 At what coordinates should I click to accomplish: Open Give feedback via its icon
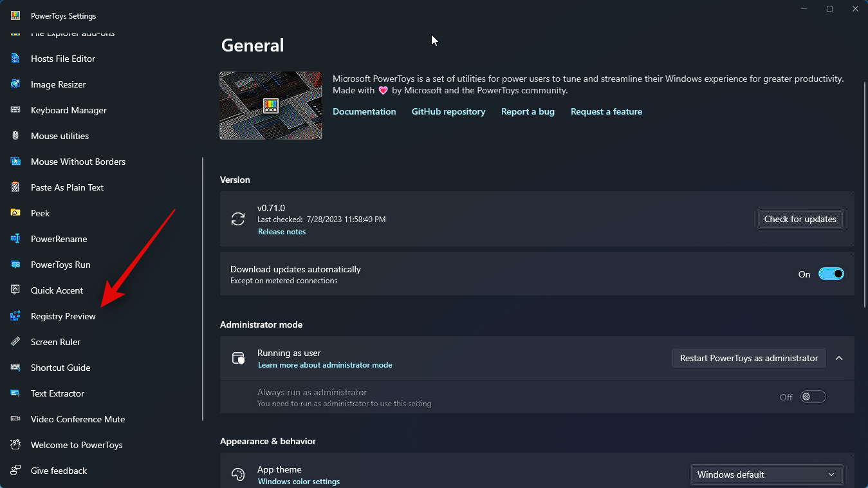click(15, 471)
